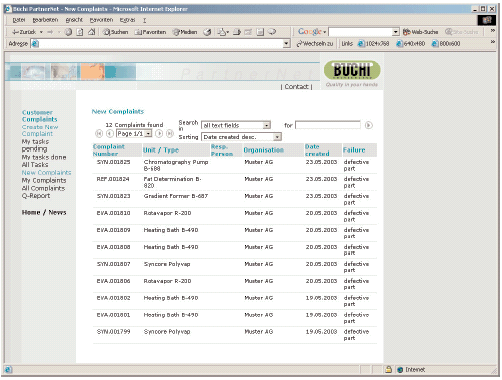Click the search go arrow button
This screenshot has width=502, height=380.
[x=368, y=125]
